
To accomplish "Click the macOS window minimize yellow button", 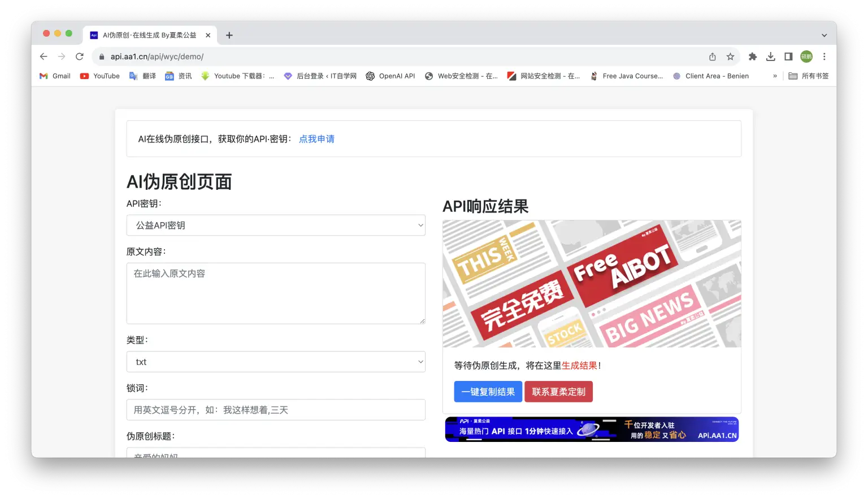I will pos(58,33).
